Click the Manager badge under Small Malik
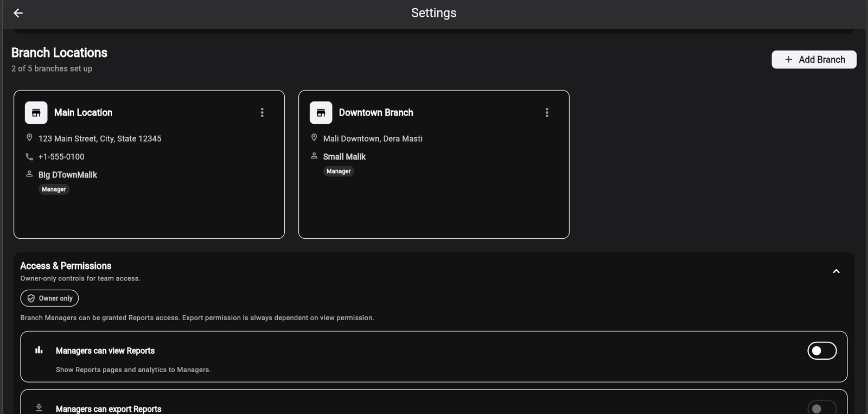The width and height of the screenshot is (868, 414). coord(339,171)
